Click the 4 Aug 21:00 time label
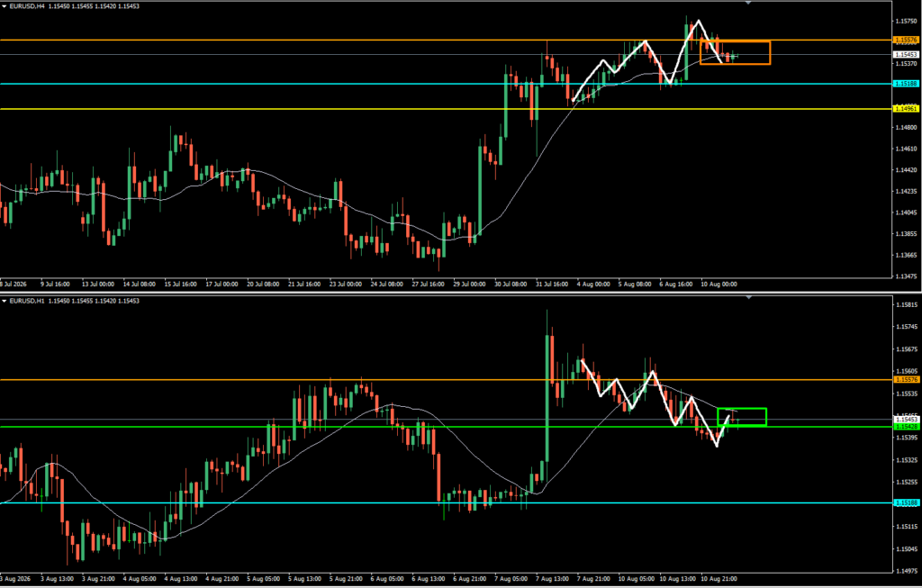Image resolution: width=922 pixels, height=588 pixels. pyautogui.click(x=221, y=579)
